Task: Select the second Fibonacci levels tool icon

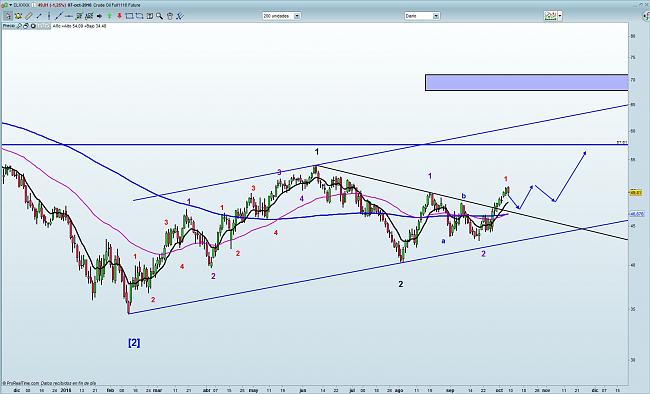Action: tap(89, 16)
